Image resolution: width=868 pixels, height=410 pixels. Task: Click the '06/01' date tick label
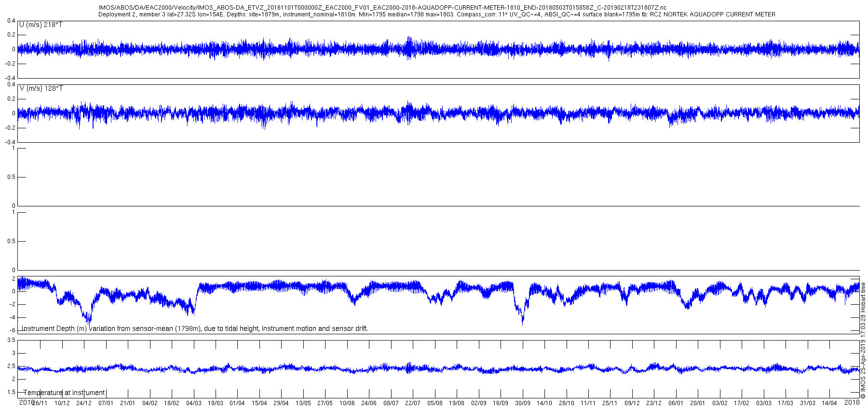pos(676,403)
